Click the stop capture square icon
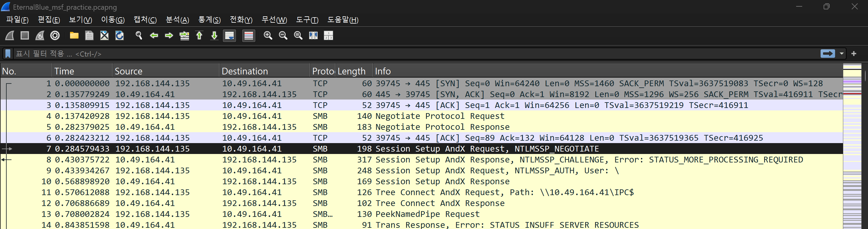Screen dimensions: 868x229 pos(24,35)
